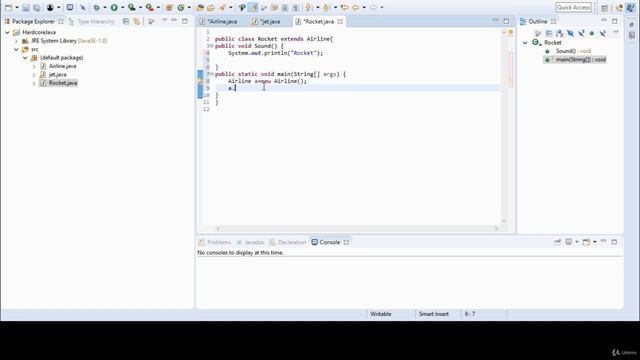Click the Back navigation arrow
The image size is (640, 360).
coord(356,7)
